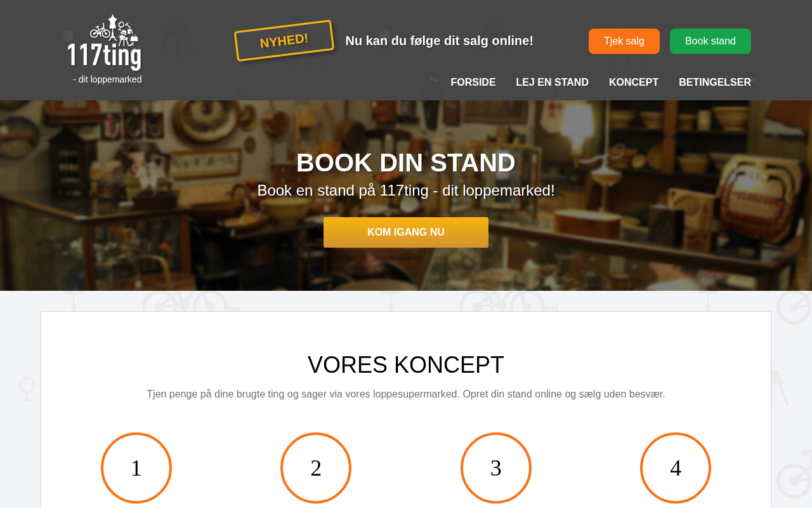The height and width of the screenshot is (508, 812).
Task: Go to FORSIDE menu item
Action: coord(473,83)
